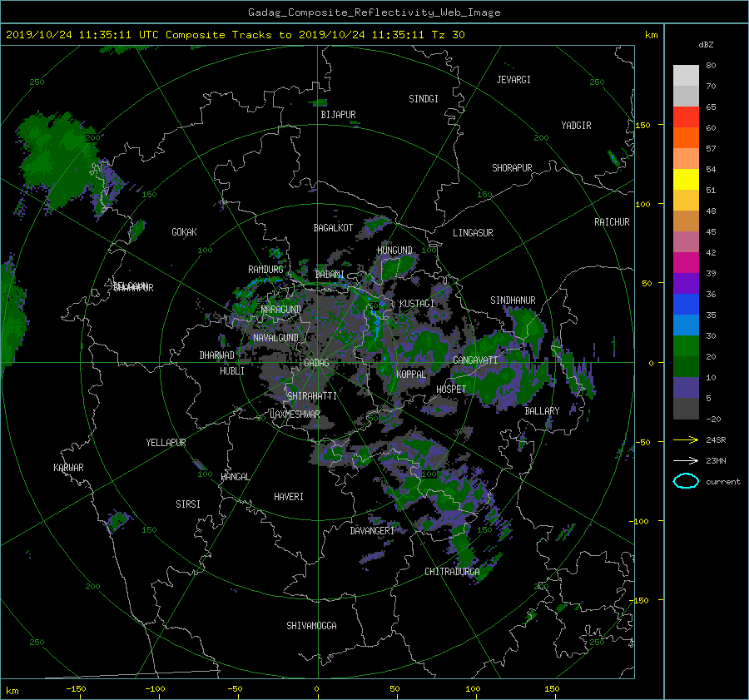The width and height of the screenshot is (749, 700).
Task: Click the HUNGUND city label
Action: coord(394,251)
